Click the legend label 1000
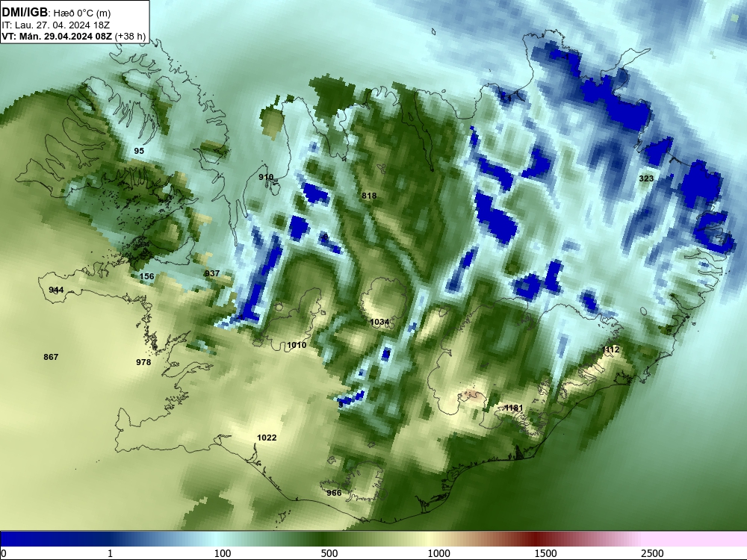This screenshot has height=560, width=747. coord(438,553)
